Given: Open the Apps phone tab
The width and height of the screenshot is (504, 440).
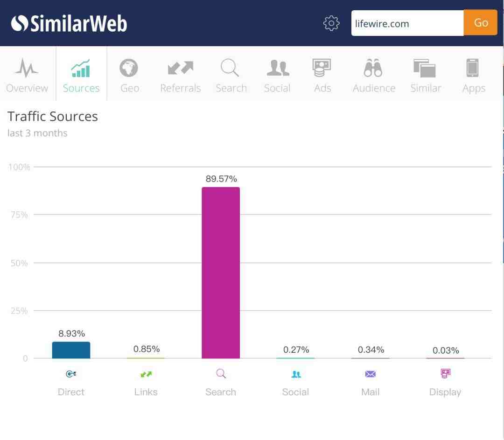Looking at the screenshot, I should [x=474, y=75].
